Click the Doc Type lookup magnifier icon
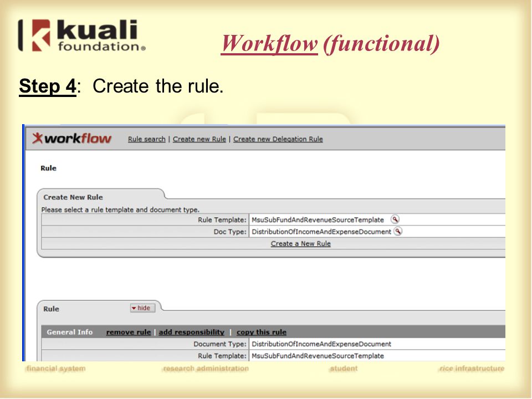 pyautogui.click(x=398, y=232)
